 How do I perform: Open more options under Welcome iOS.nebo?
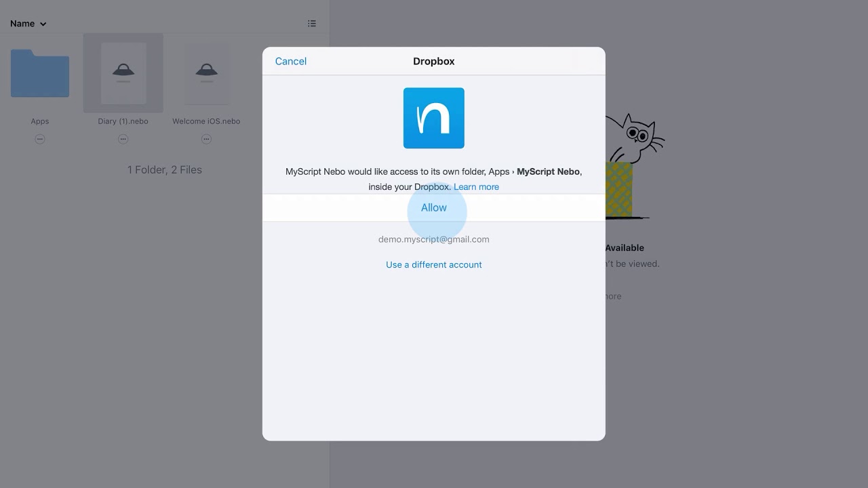click(x=206, y=139)
